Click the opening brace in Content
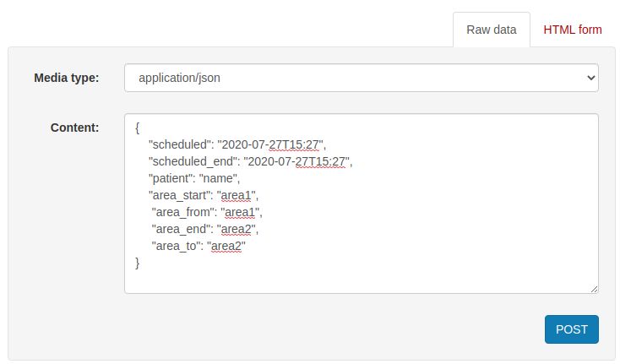Screen dimensions: 620x364 (x=137, y=128)
